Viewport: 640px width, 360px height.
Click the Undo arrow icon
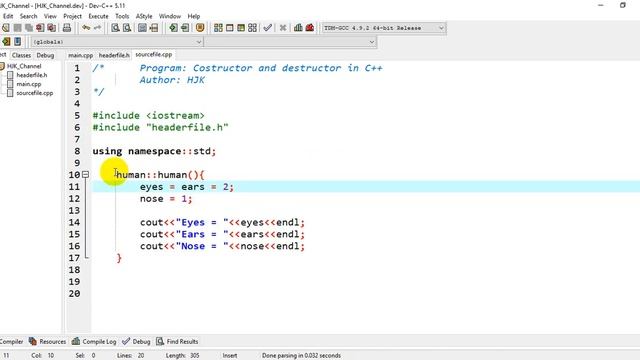(86, 28)
